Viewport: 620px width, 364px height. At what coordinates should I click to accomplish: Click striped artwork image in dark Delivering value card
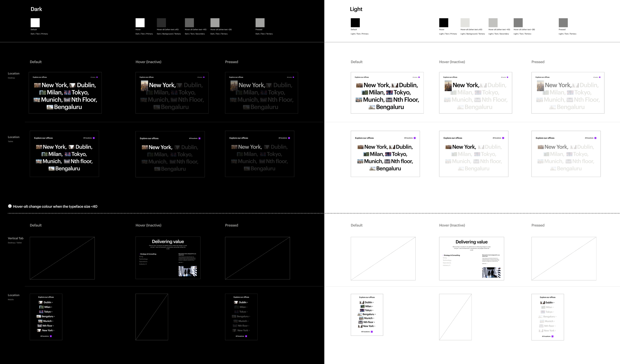click(x=188, y=271)
